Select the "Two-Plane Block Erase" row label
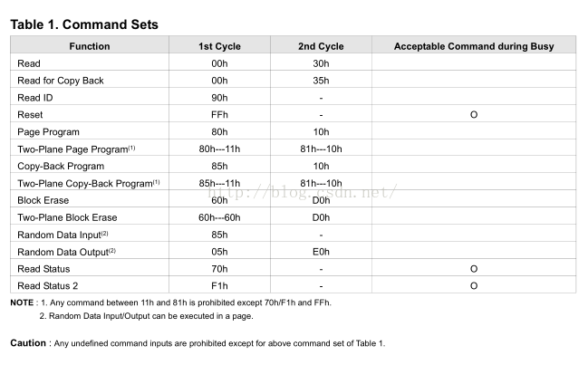The image size is (588, 365). click(67, 217)
